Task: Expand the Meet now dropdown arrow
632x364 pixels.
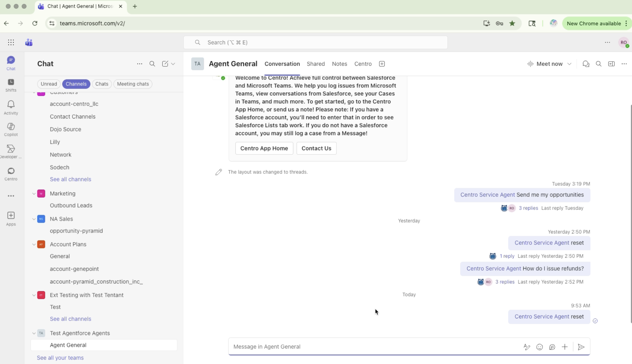Action: (569, 64)
